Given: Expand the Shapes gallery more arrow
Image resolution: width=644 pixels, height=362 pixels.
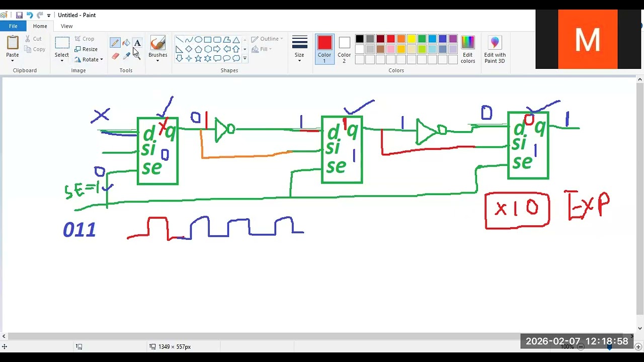Looking at the screenshot, I should pyautogui.click(x=245, y=58).
